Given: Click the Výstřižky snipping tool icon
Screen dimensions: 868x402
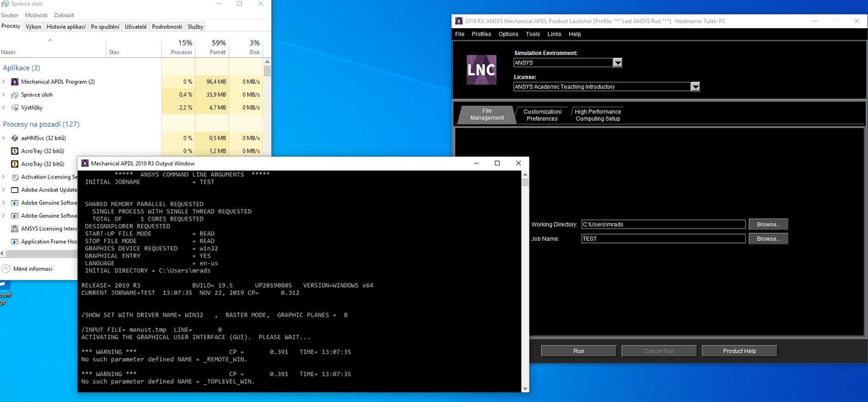Looking at the screenshot, I should coord(14,107).
